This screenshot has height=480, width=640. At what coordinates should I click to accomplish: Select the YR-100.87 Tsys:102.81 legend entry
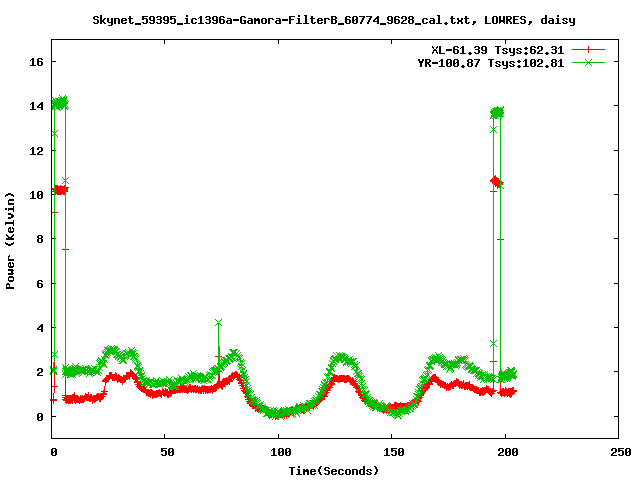pyautogui.click(x=491, y=63)
